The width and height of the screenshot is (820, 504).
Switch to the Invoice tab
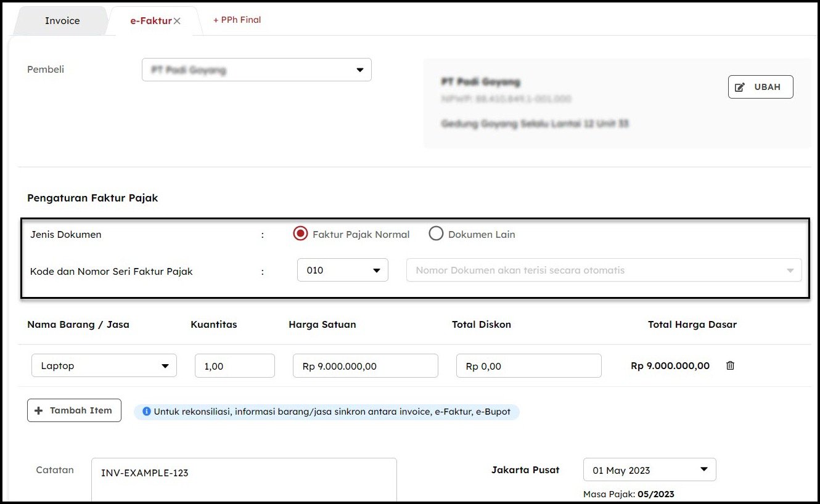[x=62, y=21]
